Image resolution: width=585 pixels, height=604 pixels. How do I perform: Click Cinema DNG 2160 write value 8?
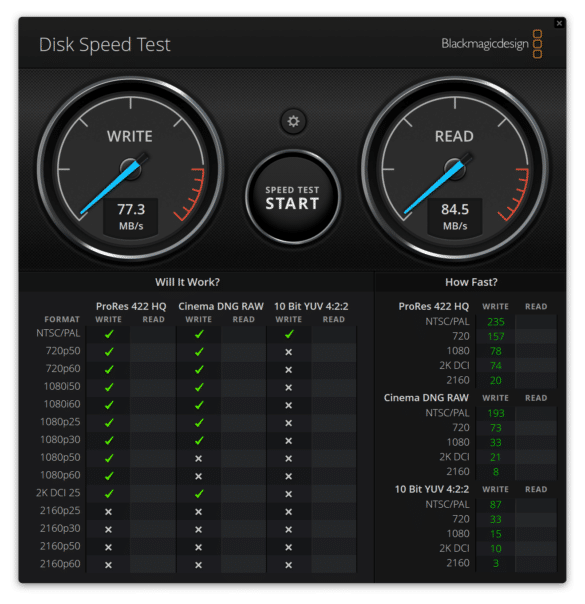click(x=496, y=471)
